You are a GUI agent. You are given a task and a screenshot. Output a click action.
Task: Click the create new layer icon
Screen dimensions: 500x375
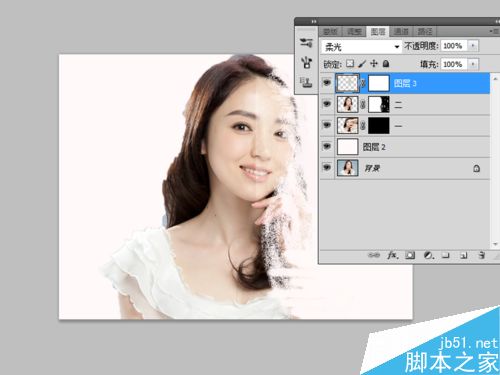pyautogui.click(x=464, y=256)
